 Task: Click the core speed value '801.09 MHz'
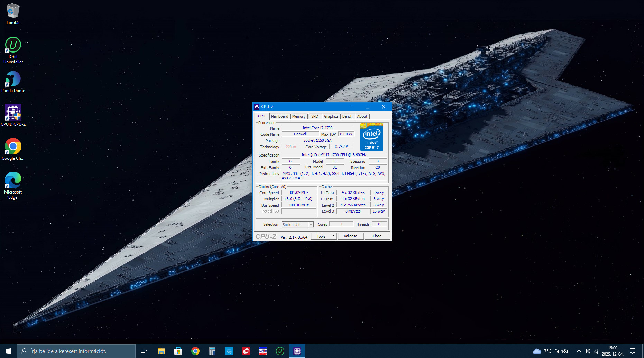[x=298, y=192]
